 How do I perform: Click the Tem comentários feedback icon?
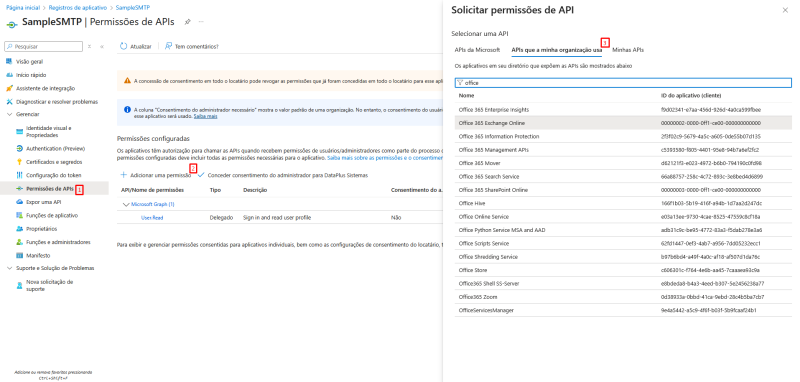coord(168,46)
